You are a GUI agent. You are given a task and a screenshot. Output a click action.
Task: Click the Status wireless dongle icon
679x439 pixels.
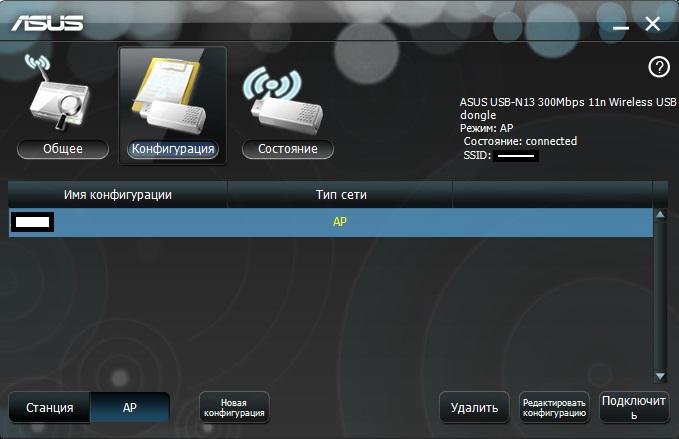point(287,98)
